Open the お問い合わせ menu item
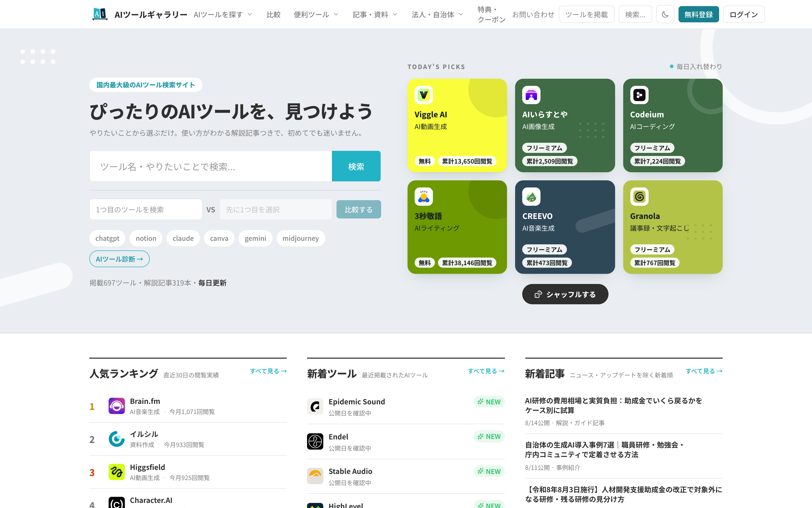 tap(533, 14)
